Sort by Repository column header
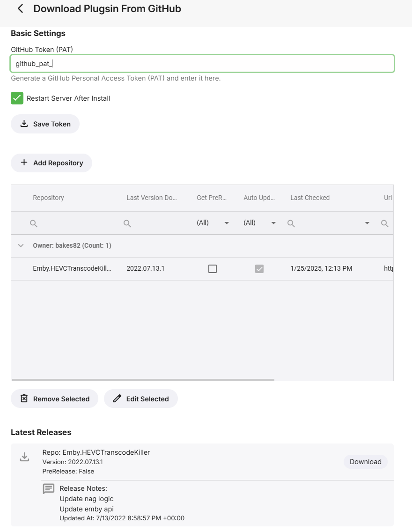Screen dimensions: 412x532 tap(49, 198)
